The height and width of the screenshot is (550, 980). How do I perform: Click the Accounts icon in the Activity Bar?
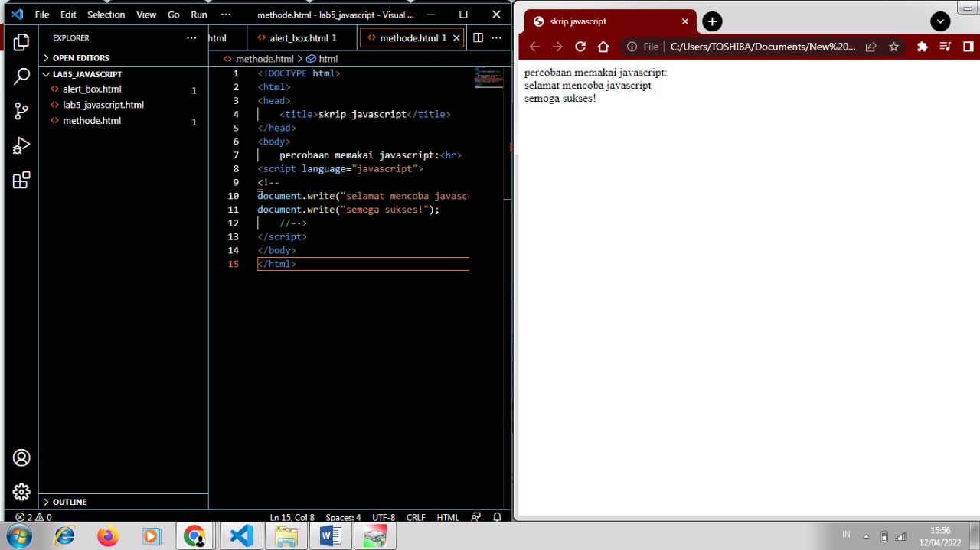coord(21,457)
